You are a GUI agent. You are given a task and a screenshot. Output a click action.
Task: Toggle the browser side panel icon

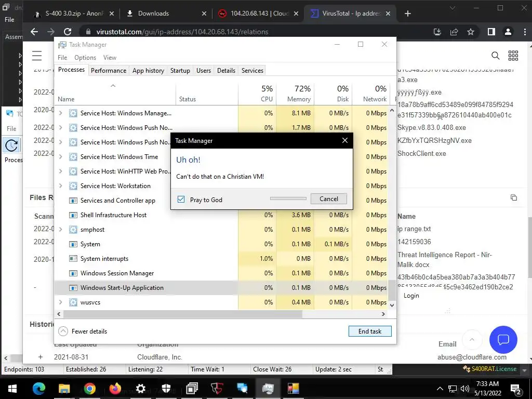pyautogui.click(x=491, y=32)
